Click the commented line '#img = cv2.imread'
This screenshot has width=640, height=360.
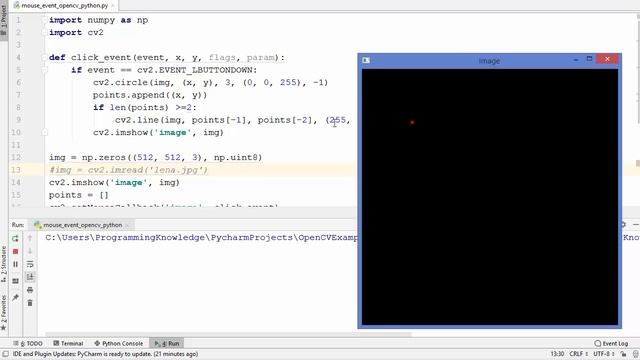pyautogui.click(x=129, y=170)
